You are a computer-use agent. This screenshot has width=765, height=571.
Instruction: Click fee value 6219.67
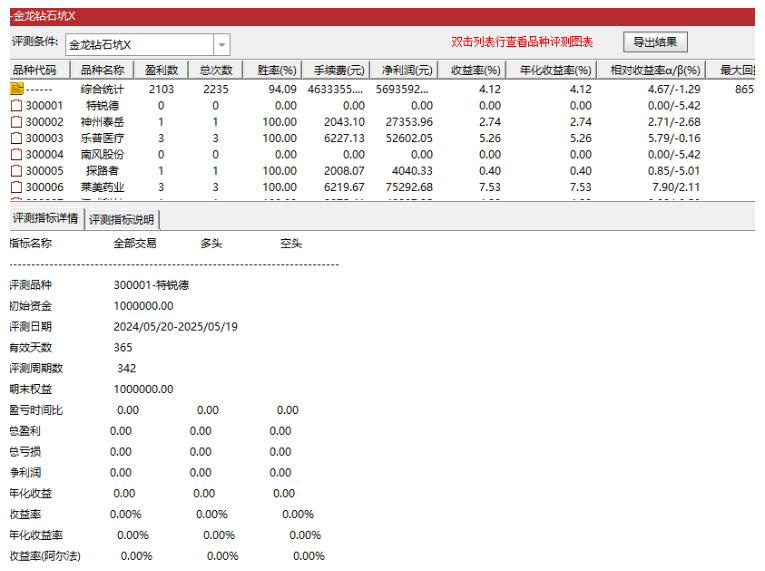344,187
